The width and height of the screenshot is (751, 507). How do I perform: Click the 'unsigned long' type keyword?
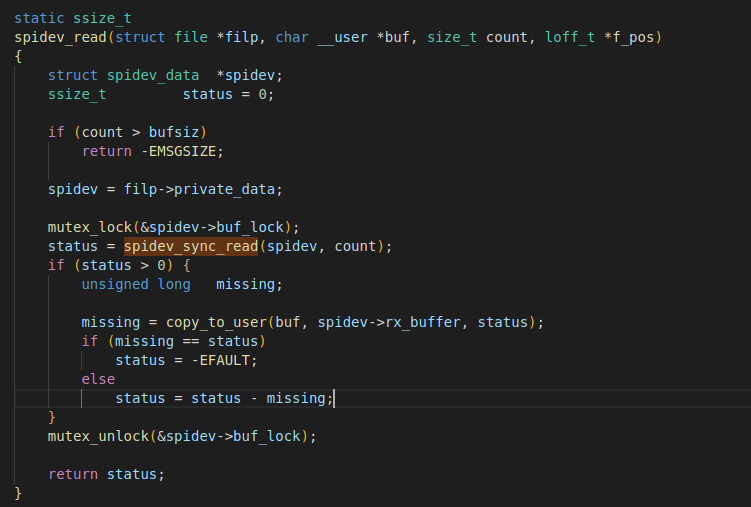pos(136,284)
